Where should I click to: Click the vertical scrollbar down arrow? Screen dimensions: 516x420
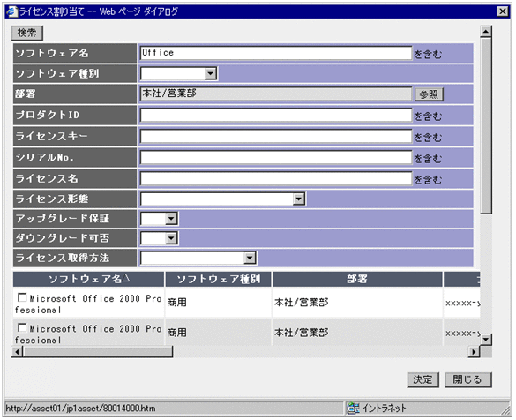point(486,339)
